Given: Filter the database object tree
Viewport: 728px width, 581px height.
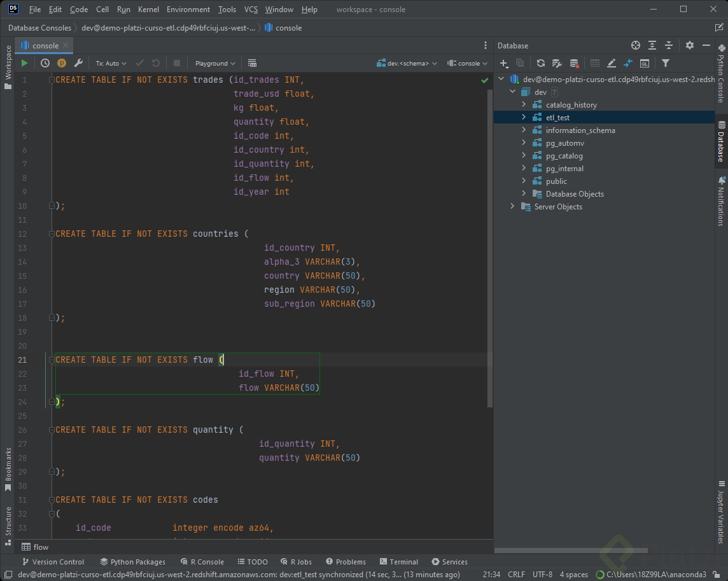Looking at the screenshot, I should [x=666, y=63].
